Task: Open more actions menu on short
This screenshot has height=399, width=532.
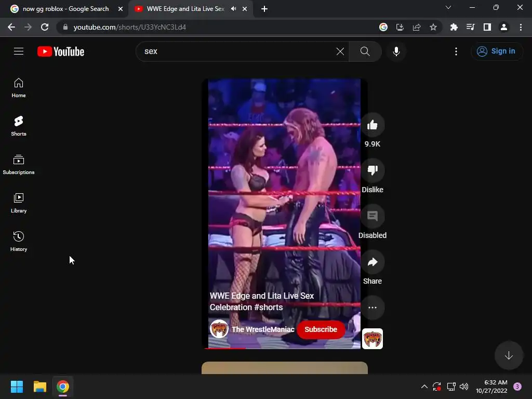Action: tap(373, 308)
